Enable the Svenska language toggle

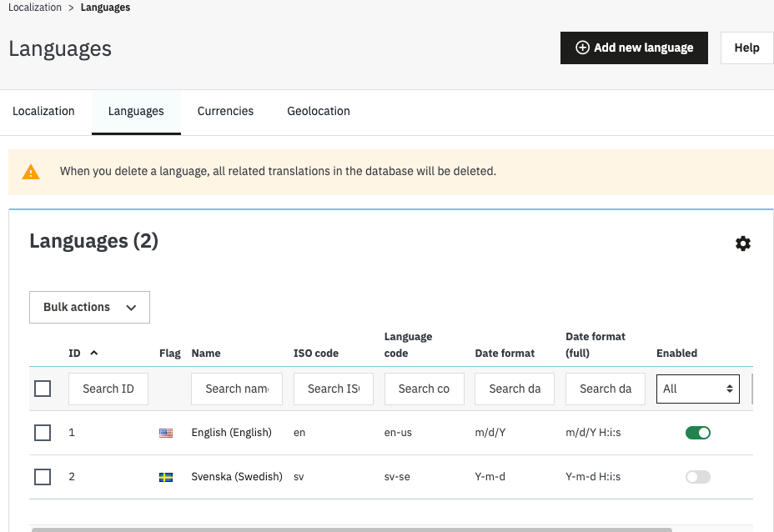pyautogui.click(x=697, y=477)
